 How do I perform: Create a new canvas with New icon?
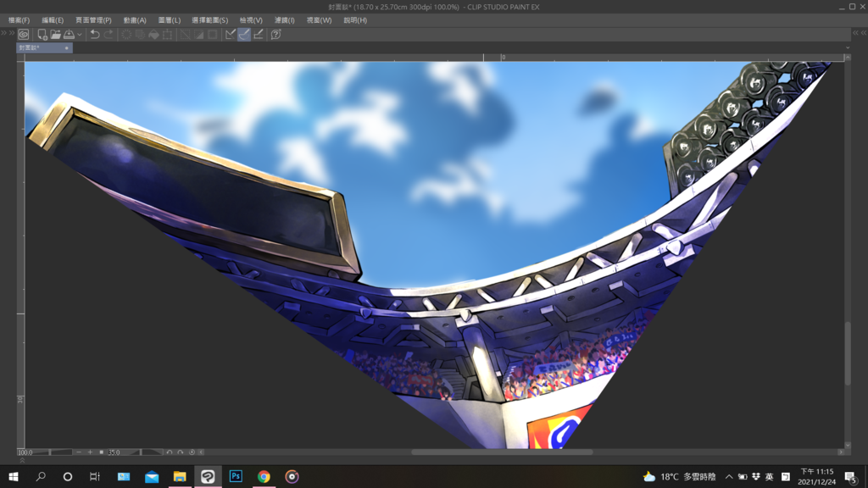click(x=42, y=34)
